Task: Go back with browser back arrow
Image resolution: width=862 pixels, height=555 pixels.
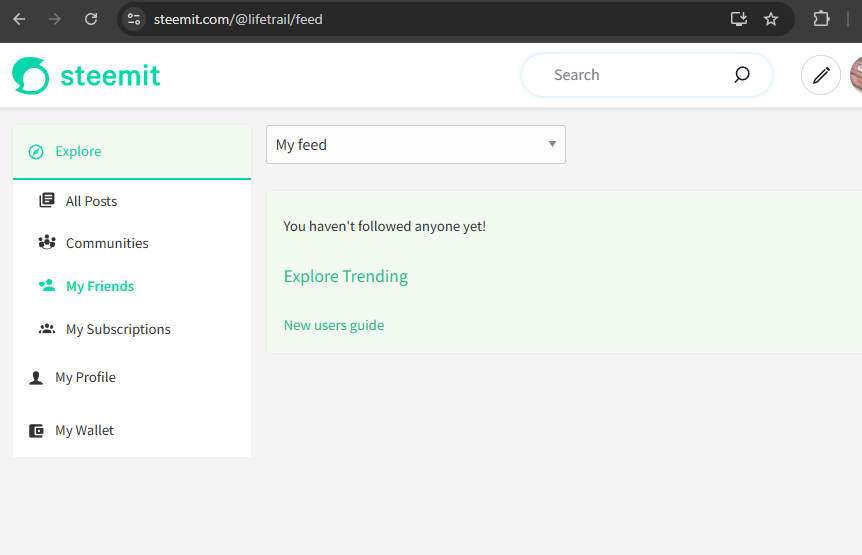Action: tap(19, 19)
